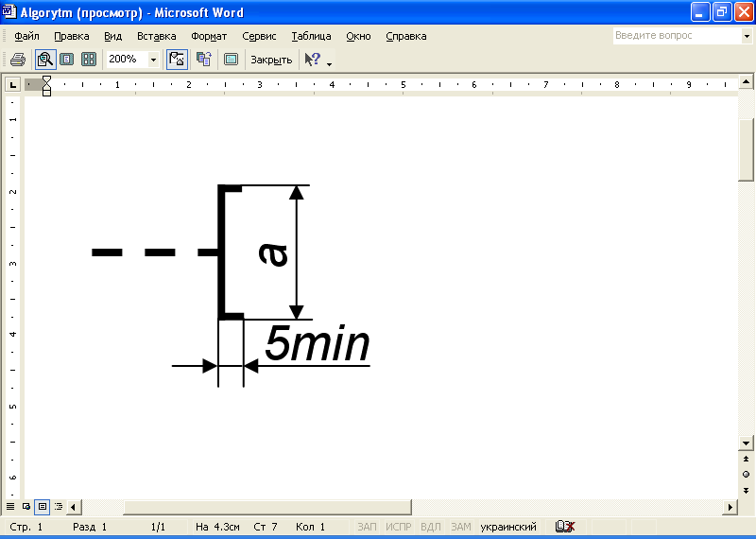This screenshot has width=756, height=539.
Task: Click the Word document icon in title bar
Action: (9, 12)
